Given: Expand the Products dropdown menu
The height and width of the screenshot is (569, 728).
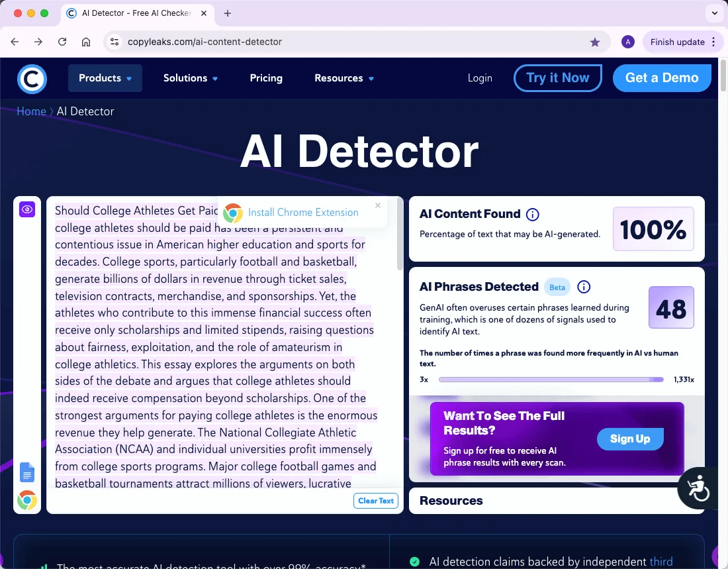Looking at the screenshot, I should click(x=105, y=78).
